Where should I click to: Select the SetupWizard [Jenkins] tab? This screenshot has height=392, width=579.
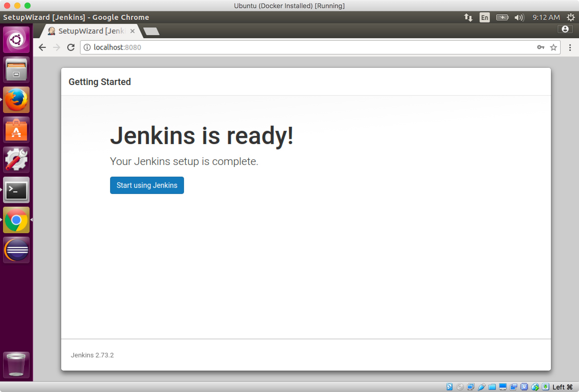[92, 31]
